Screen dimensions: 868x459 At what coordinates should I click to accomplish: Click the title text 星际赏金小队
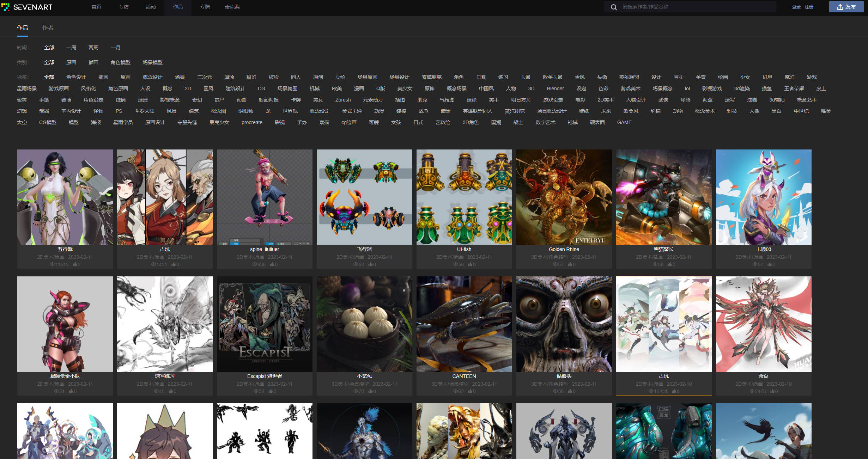(x=65, y=376)
